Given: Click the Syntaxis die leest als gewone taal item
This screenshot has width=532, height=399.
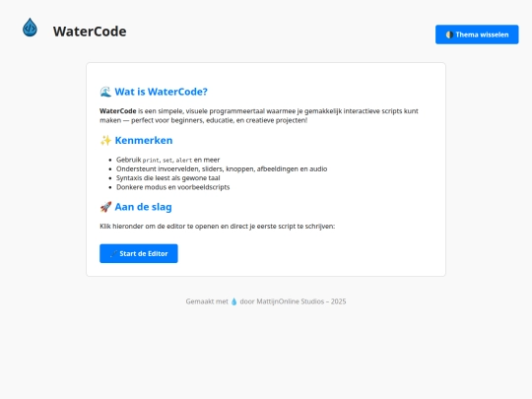Looking at the screenshot, I should click(x=167, y=178).
